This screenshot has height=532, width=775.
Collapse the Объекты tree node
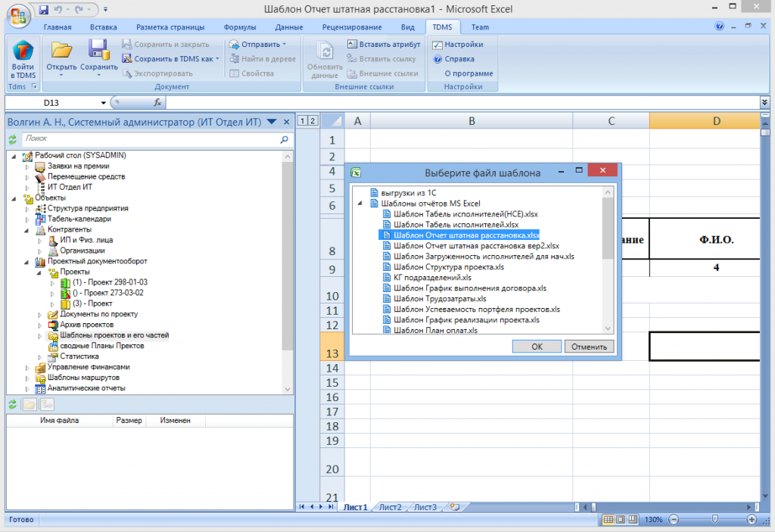click(14, 198)
